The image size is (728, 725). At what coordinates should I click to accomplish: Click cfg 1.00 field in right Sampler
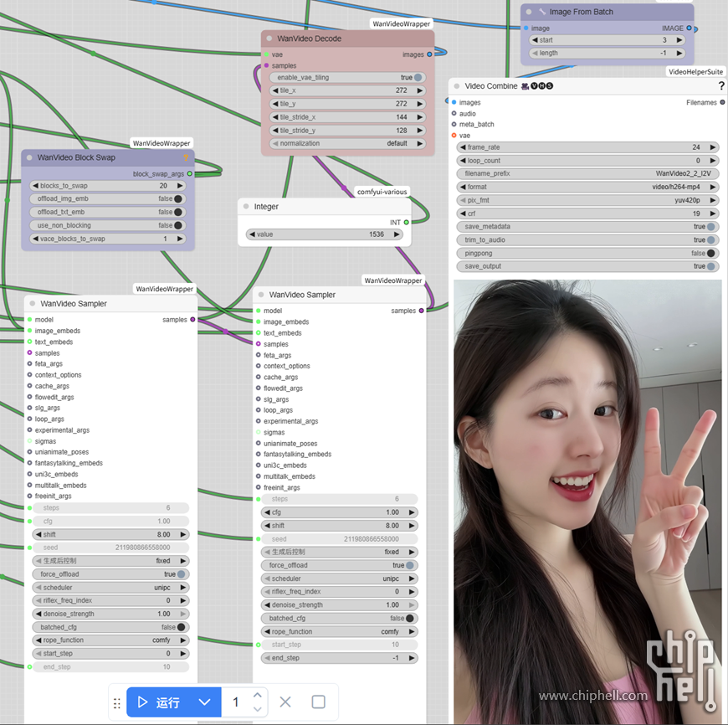click(340, 512)
